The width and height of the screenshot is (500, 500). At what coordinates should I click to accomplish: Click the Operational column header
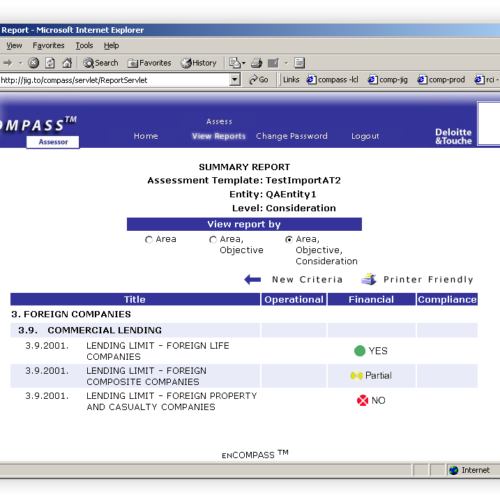[294, 299]
